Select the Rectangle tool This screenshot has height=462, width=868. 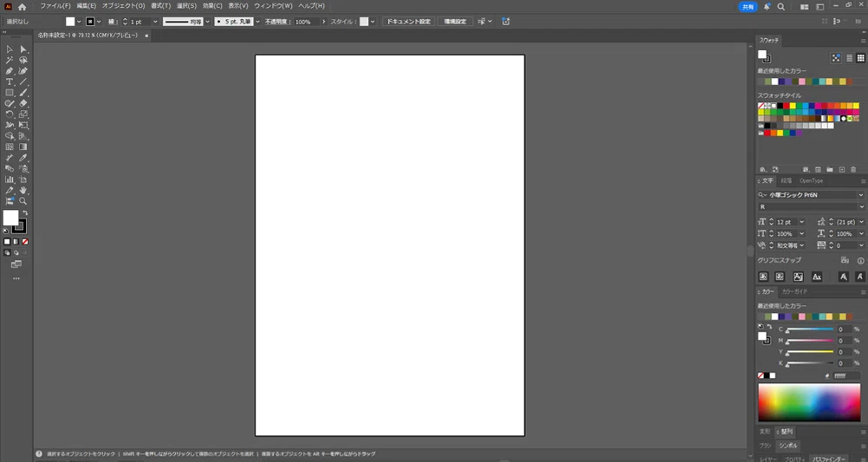(10, 93)
